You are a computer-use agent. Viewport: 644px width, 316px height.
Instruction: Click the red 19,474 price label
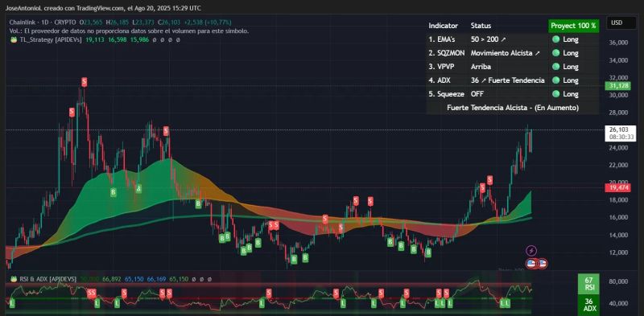[x=617, y=188]
